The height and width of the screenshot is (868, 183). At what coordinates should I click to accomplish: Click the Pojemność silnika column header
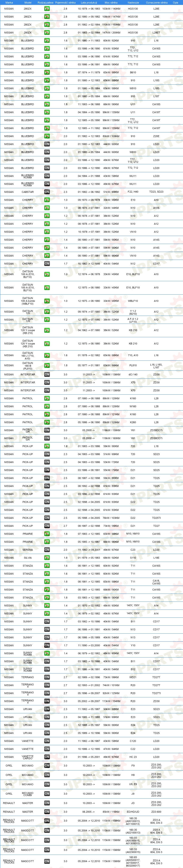pos(65,2)
